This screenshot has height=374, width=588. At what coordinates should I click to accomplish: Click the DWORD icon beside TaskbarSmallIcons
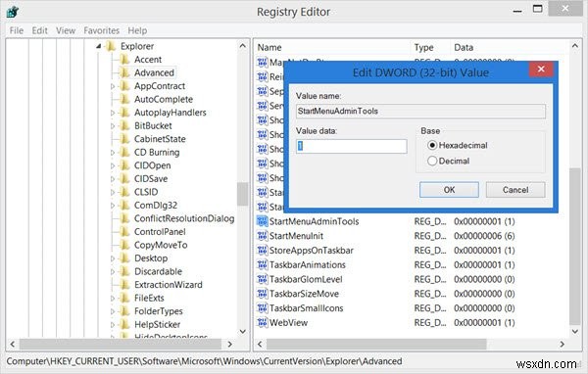262,308
